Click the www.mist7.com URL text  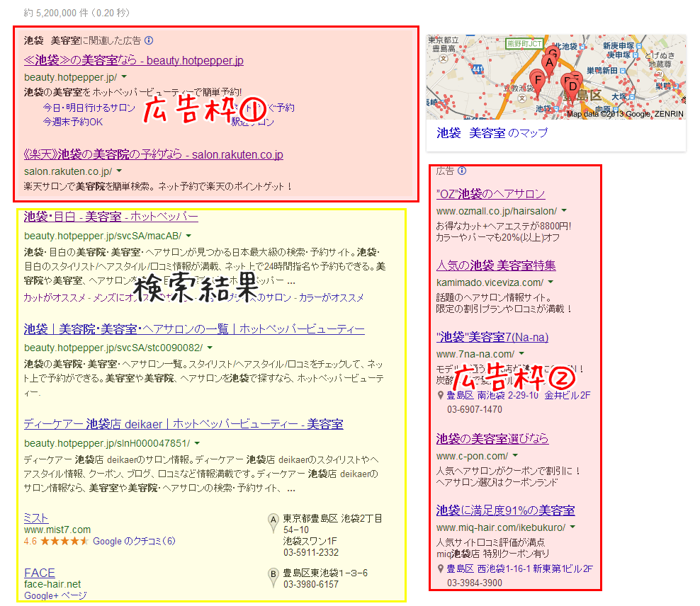(57, 530)
